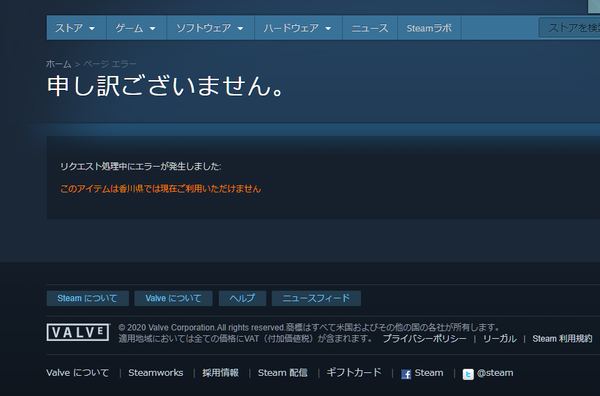
Task: Click the Twitter icon next to @steam
Action: point(468,374)
